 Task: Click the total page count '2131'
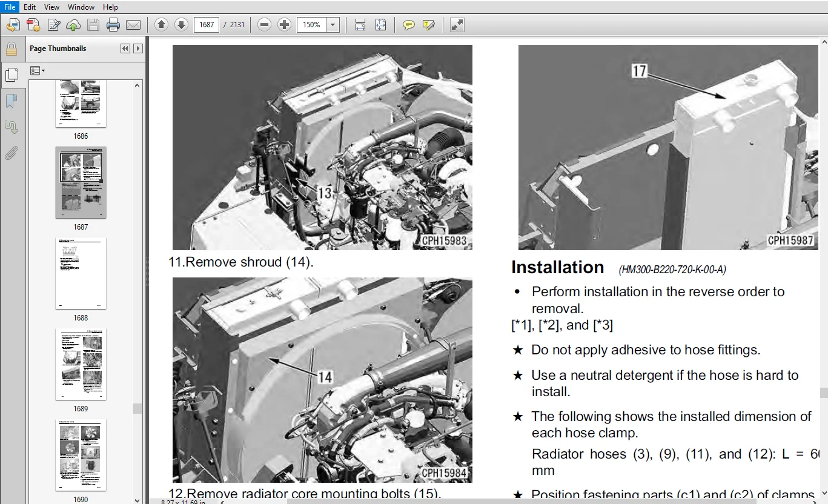click(237, 25)
